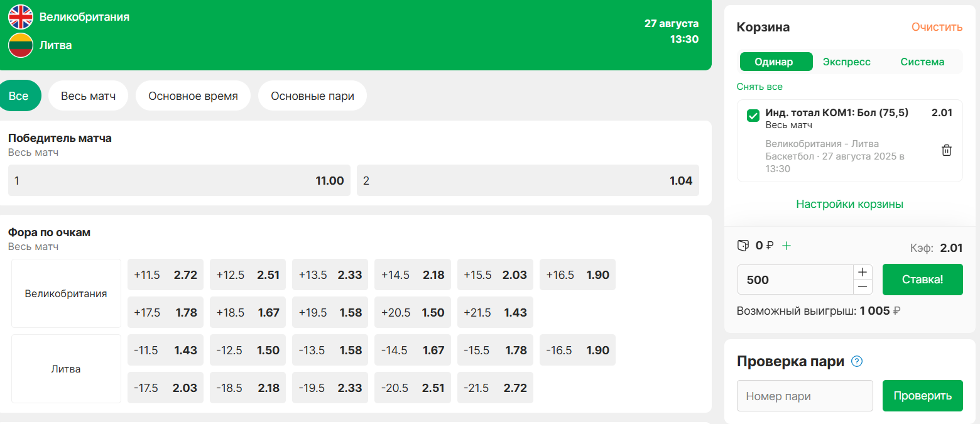Select the Одинар bet type
The image size is (980, 424).
pos(774,62)
